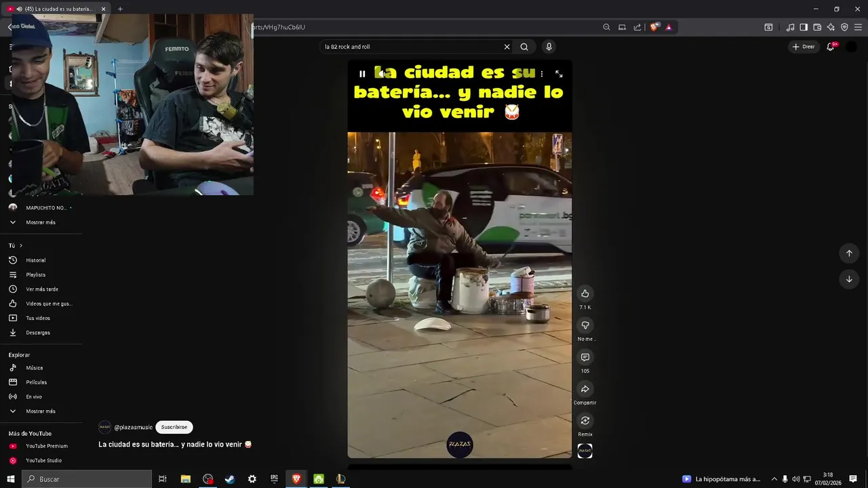This screenshot has width=868, height=488.
Task: Open the Brave VPN shield icon
Action: 844,27
